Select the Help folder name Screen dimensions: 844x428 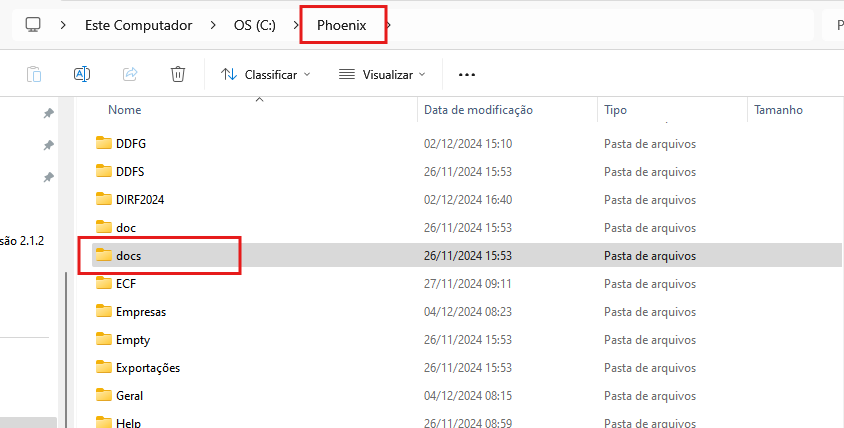(128, 423)
